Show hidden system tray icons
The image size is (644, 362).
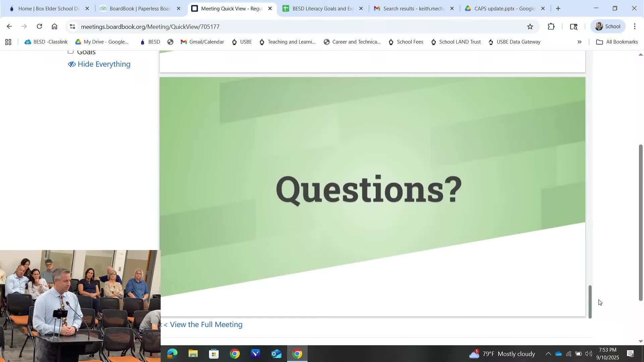548,354
